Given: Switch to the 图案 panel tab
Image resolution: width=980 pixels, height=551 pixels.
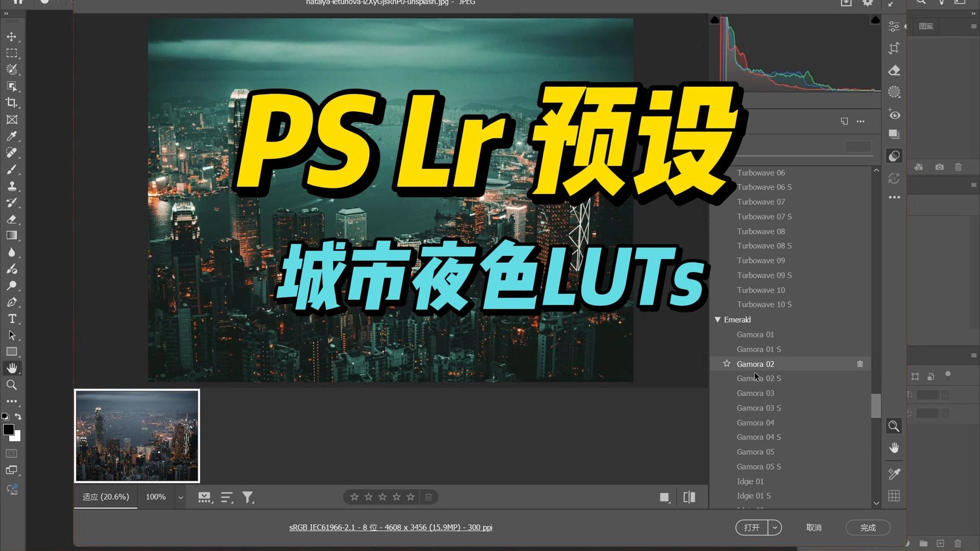Looking at the screenshot, I should (926, 26).
